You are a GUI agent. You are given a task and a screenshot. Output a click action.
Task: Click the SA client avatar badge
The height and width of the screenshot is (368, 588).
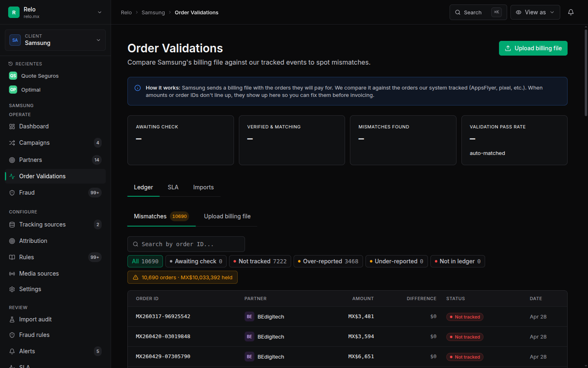15,40
